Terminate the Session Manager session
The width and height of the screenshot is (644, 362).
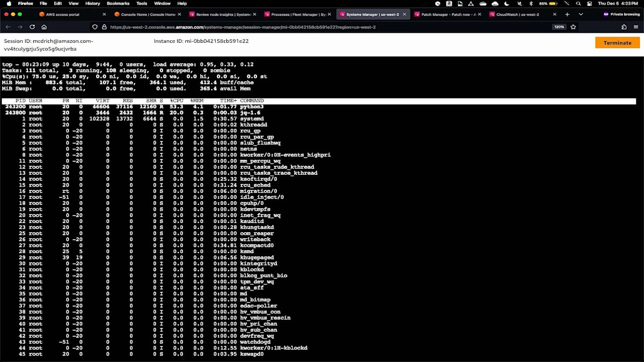point(617,43)
